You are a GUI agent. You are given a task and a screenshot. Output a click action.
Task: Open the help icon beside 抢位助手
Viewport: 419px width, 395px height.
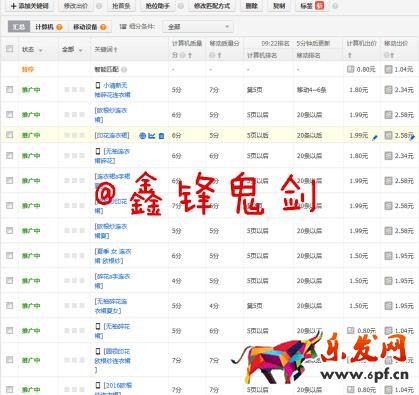pyautogui.click(x=181, y=6)
